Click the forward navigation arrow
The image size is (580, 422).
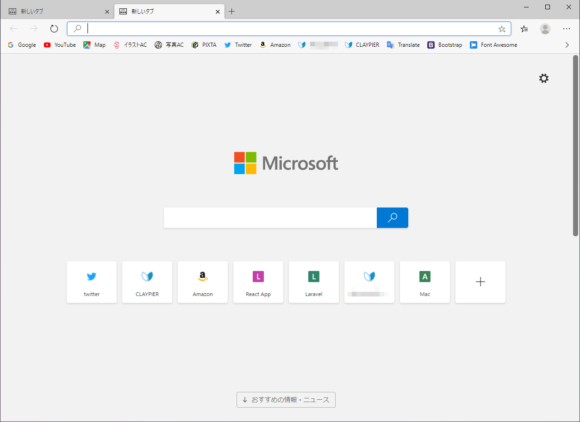(34, 28)
